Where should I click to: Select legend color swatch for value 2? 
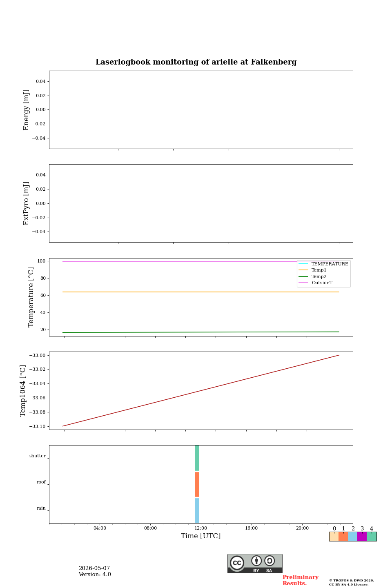(353, 537)
